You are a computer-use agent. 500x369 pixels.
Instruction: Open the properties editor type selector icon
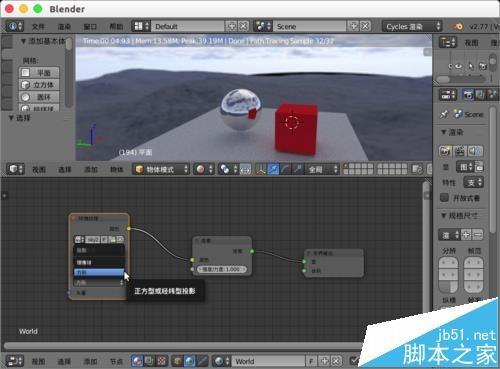click(x=447, y=95)
